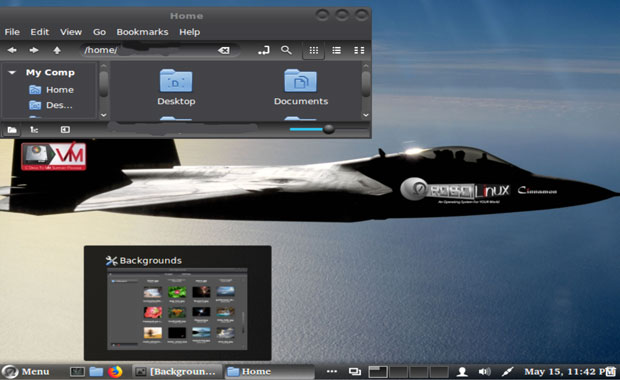This screenshot has width=620, height=380.
Task: Go up to parent folder arrow
Action: pyautogui.click(x=57, y=50)
